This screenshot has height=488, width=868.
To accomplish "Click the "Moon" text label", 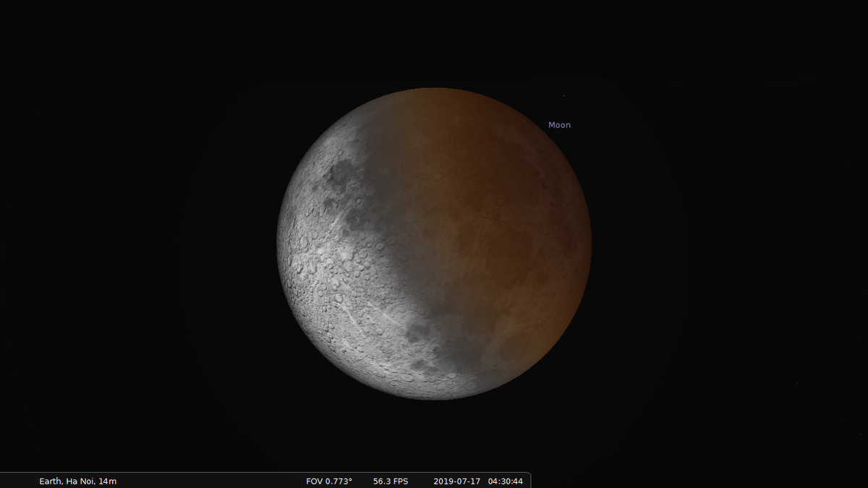I will pyautogui.click(x=559, y=125).
